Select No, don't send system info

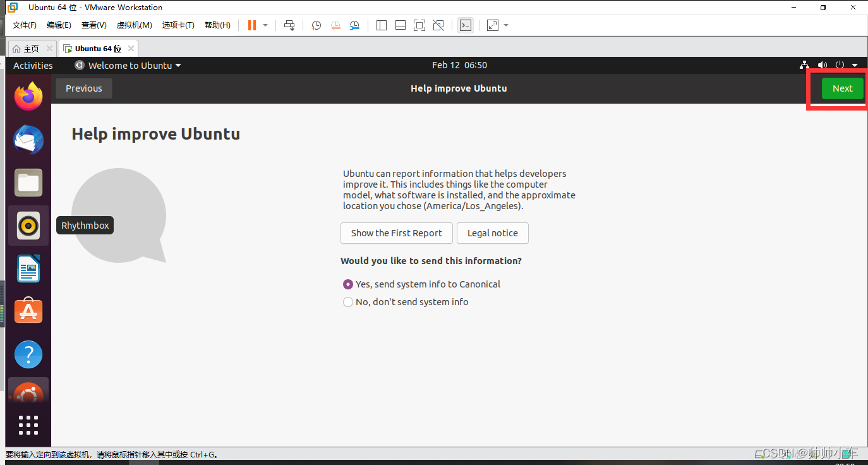coord(406,302)
